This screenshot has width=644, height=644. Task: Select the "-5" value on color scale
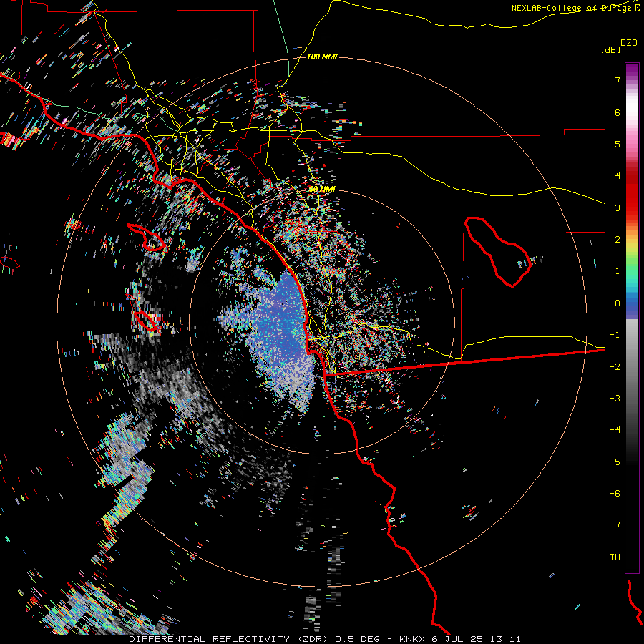pos(615,462)
